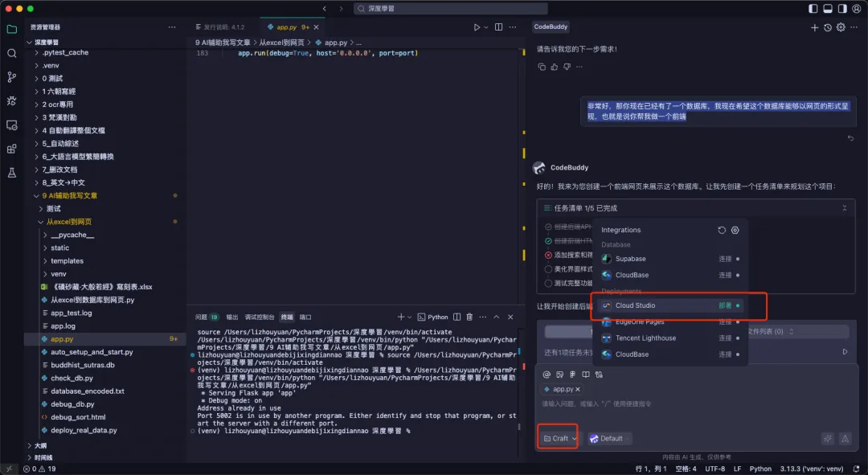The height and width of the screenshot is (475, 868).
Task: Copy the CodeBuddy response
Action: tap(542, 67)
